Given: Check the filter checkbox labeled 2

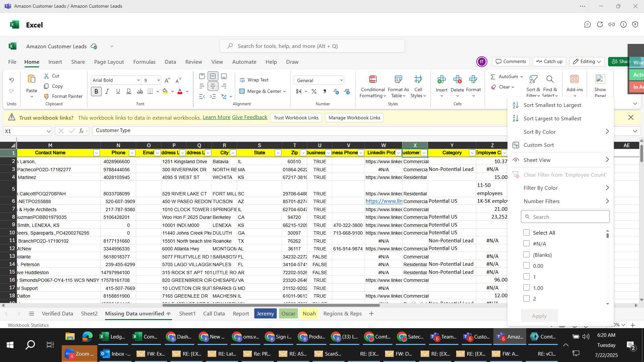Looking at the screenshot, I should click(x=526, y=299).
